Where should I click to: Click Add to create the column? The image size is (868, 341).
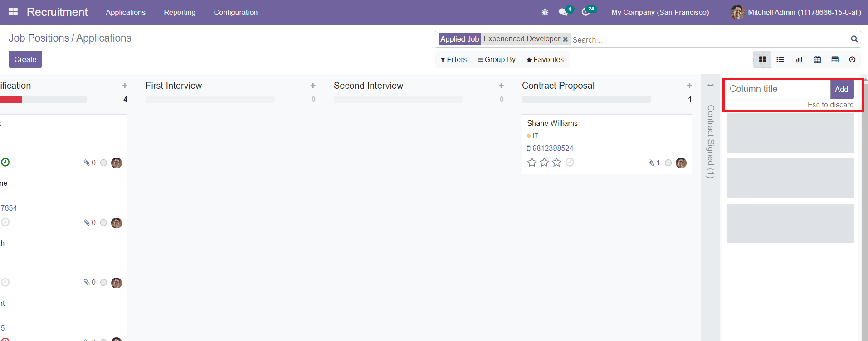[x=841, y=89]
